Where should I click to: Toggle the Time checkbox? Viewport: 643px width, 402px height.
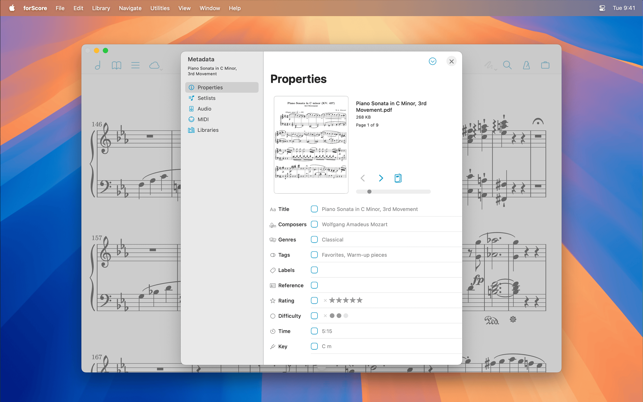pyautogui.click(x=314, y=331)
